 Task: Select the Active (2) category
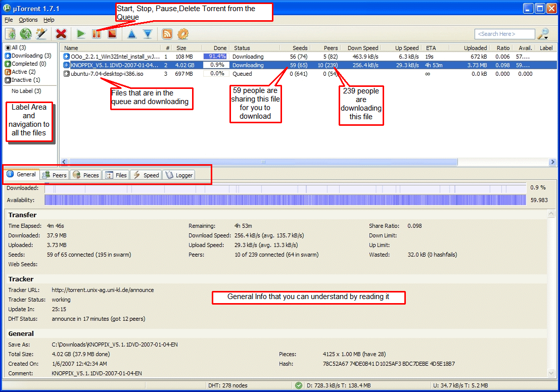[x=20, y=72]
